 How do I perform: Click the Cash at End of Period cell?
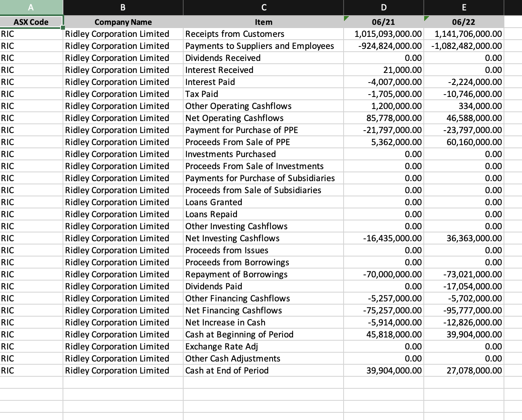click(x=263, y=370)
